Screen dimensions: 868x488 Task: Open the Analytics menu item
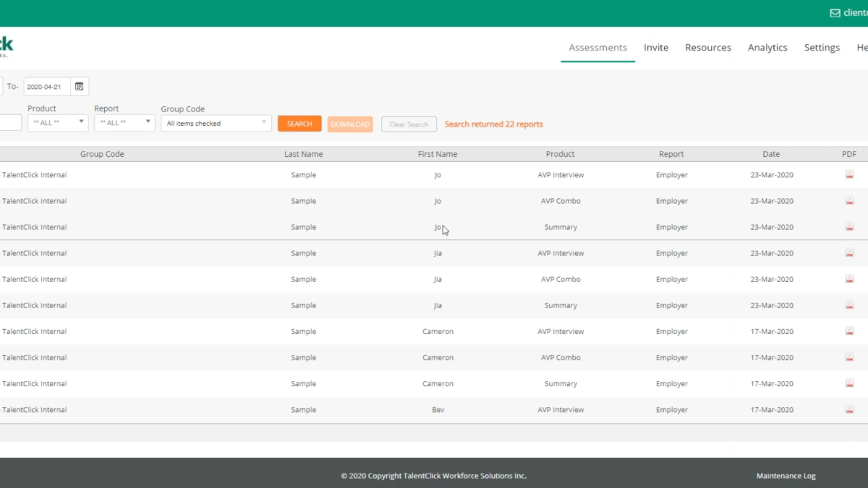pos(767,48)
